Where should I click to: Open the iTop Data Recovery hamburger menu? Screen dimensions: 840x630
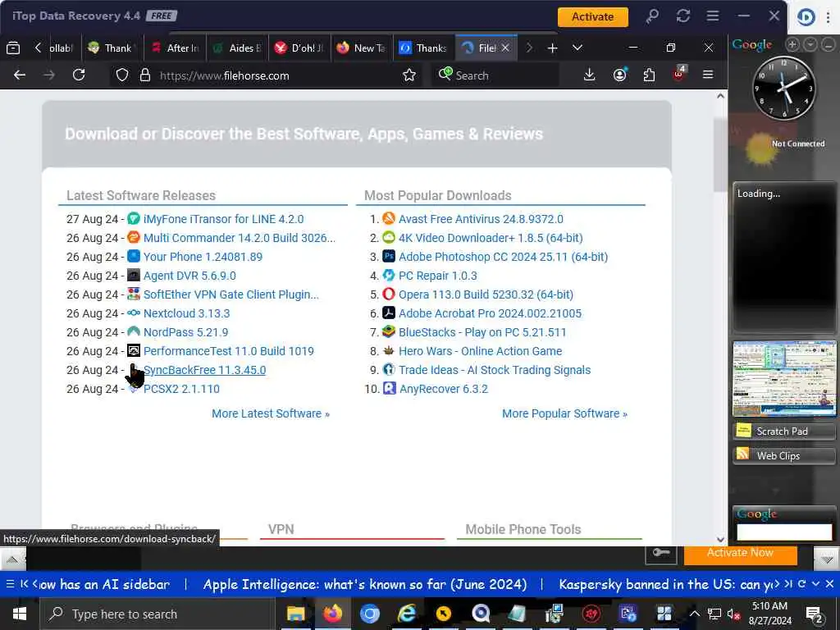click(x=713, y=16)
